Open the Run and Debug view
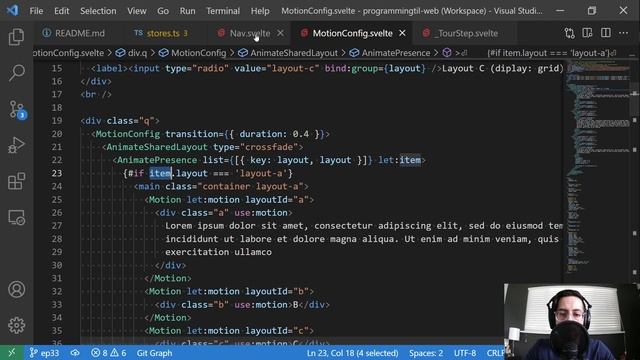Image resolution: width=640 pixels, height=360 pixels. click(x=16, y=145)
